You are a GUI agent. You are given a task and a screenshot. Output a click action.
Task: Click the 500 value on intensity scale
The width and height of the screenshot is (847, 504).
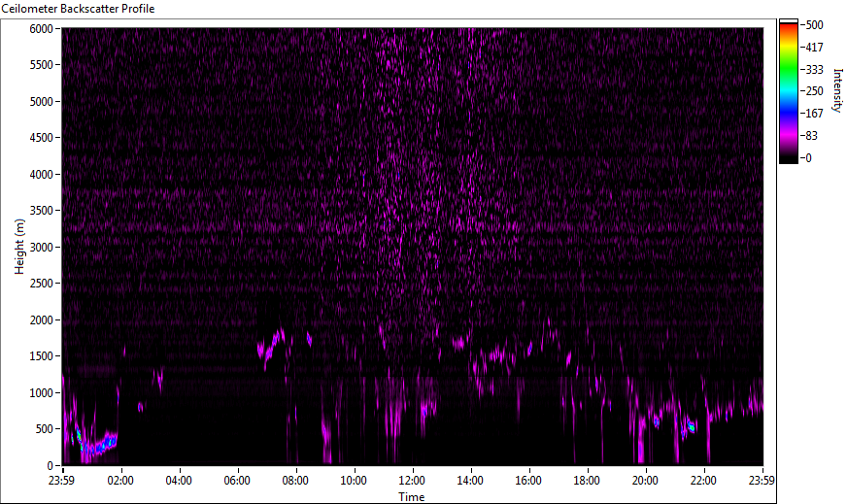point(814,25)
